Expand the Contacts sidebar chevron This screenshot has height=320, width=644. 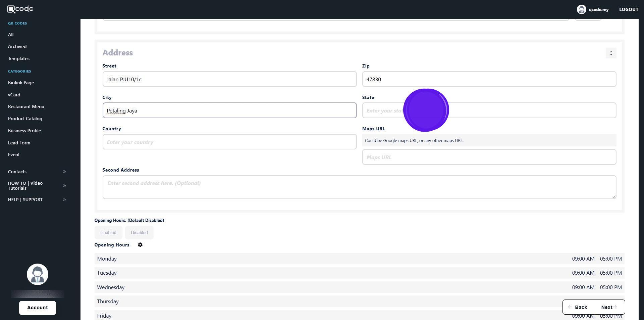(x=64, y=172)
